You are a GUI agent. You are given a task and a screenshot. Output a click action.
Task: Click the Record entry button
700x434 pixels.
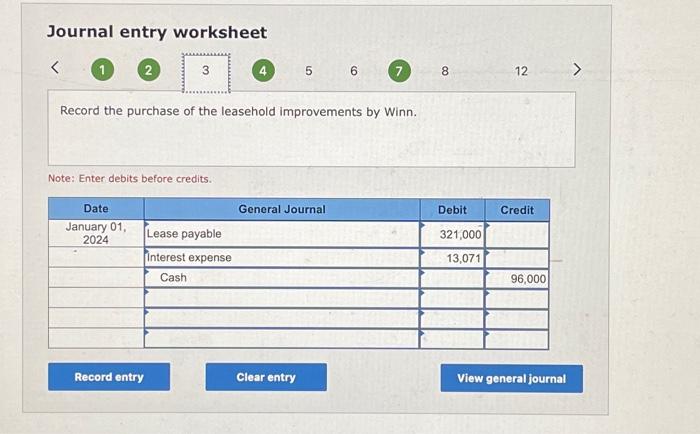point(109,377)
